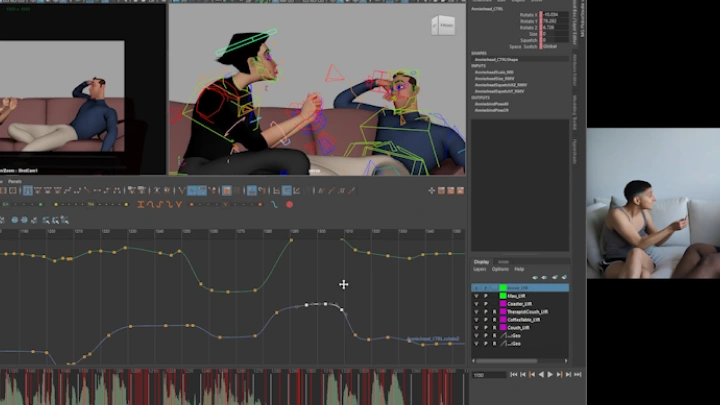Click the Squetch value field

(x=555, y=40)
